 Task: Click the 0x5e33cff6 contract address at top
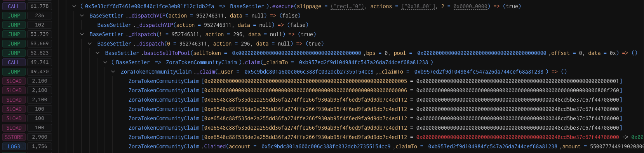pyautogui.click(x=150, y=6)
